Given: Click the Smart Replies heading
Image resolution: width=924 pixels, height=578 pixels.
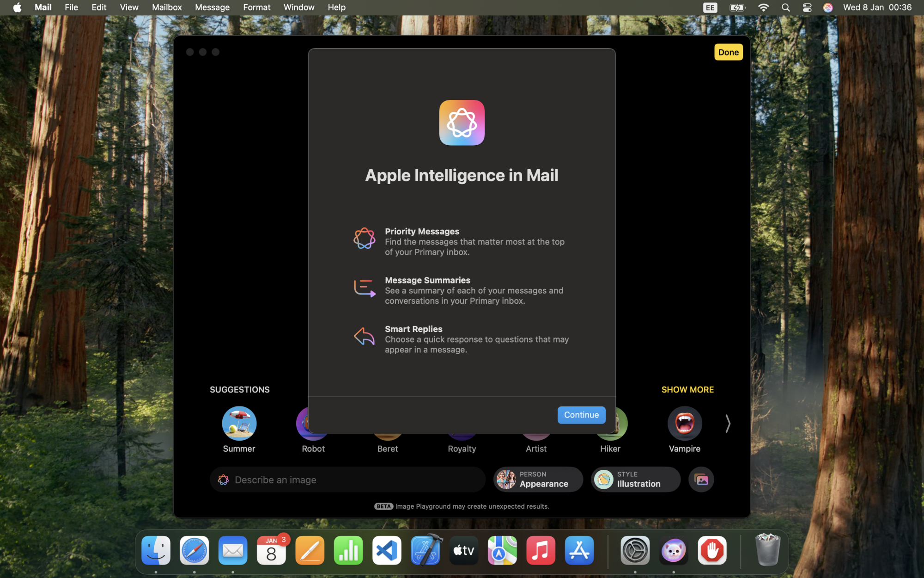Looking at the screenshot, I should point(413,329).
